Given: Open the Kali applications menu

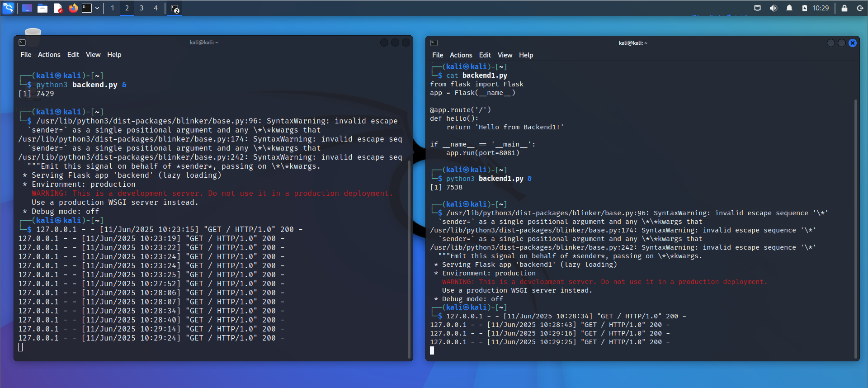Looking at the screenshot, I should coord(8,8).
